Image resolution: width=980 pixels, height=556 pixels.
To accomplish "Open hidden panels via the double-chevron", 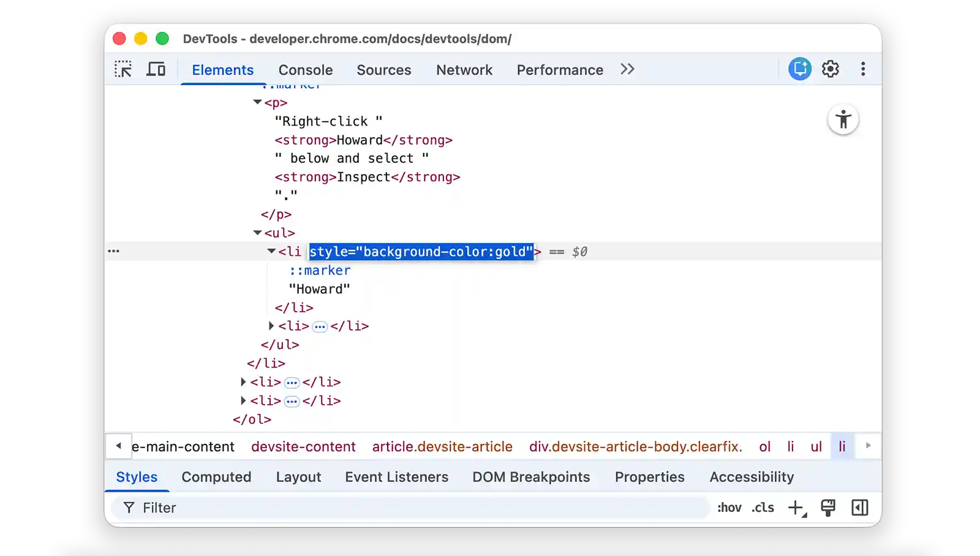I will click(627, 69).
